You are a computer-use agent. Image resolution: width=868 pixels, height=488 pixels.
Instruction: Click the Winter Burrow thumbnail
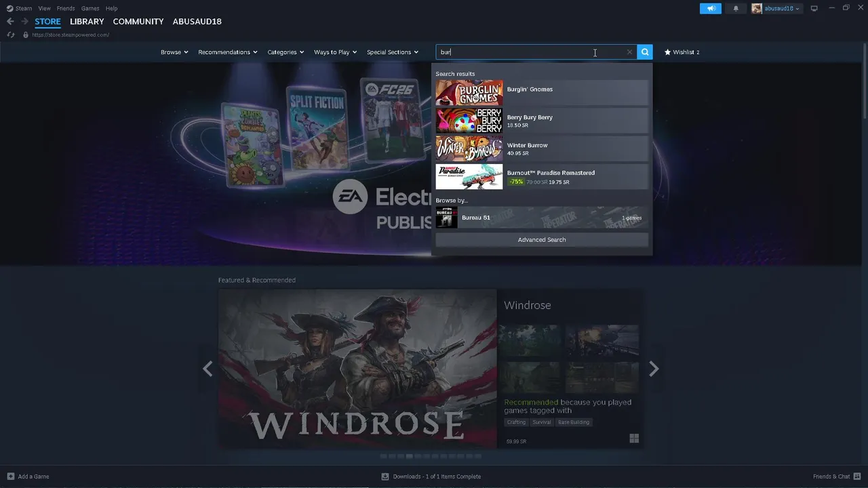coord(469,148)
